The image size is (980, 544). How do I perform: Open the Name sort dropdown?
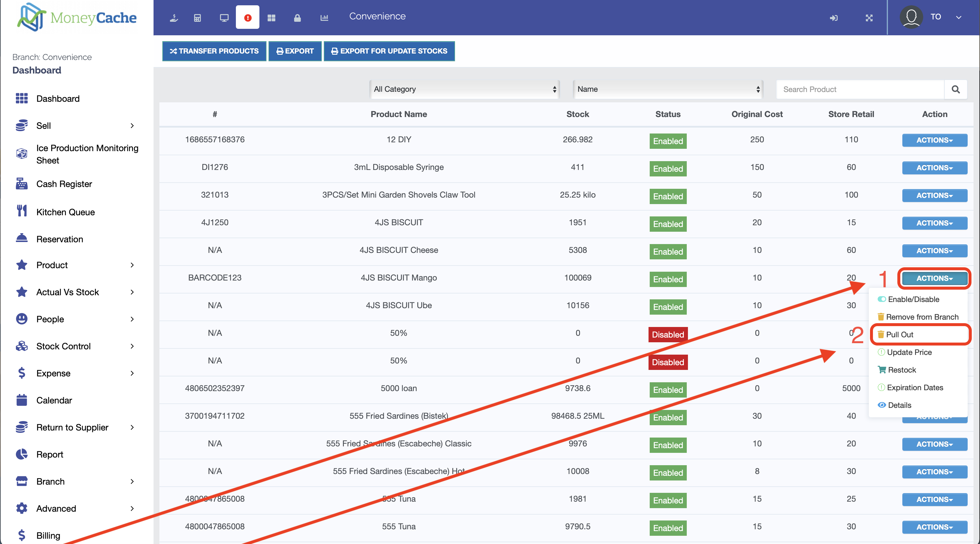[x=668, y=89]
